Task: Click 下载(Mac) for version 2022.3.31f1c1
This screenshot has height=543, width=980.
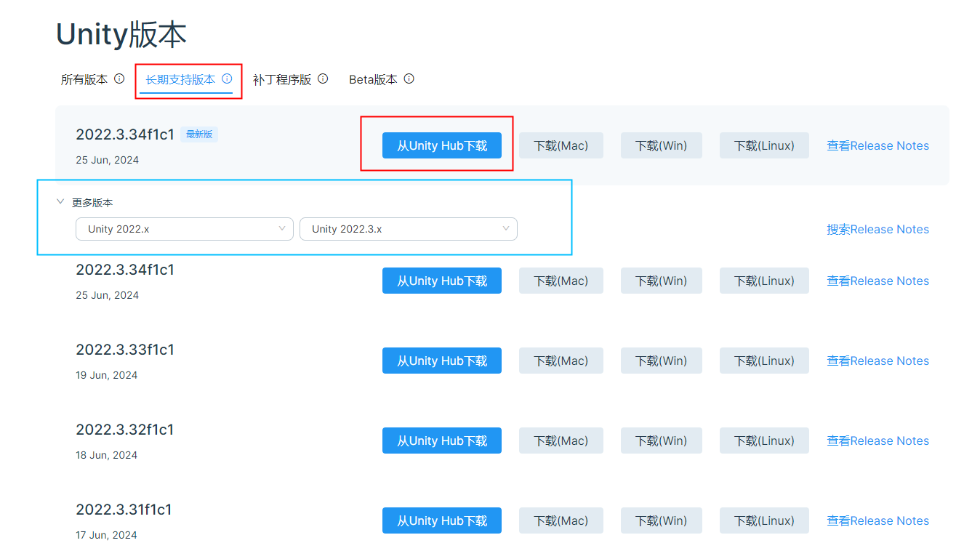Action: click(561, 520)
